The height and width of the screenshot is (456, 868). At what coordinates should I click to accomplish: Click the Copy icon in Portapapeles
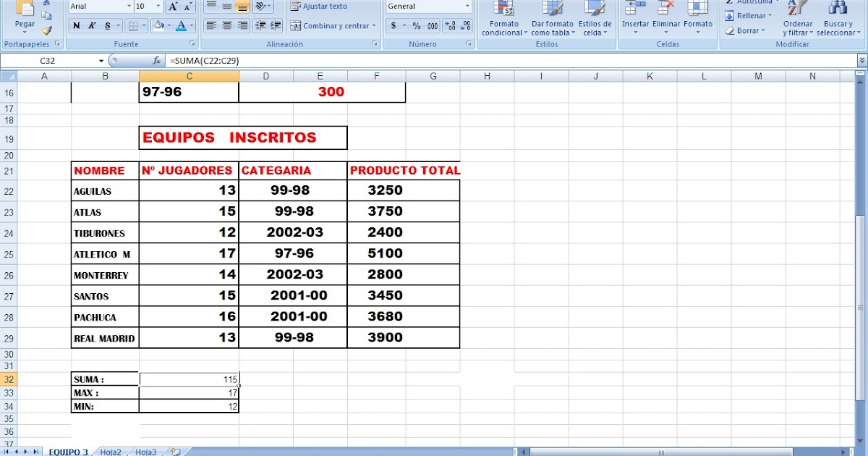pos(47,15)
